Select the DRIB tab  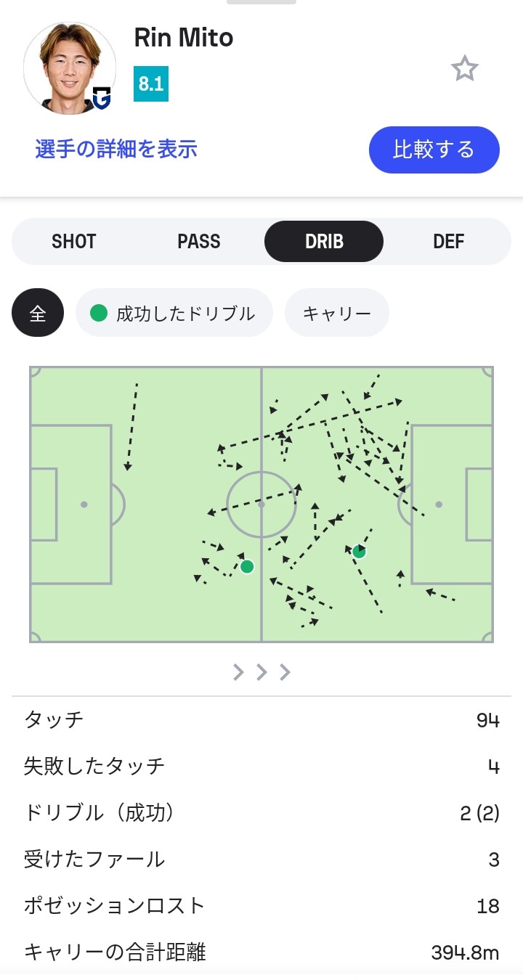[x=324, y=242]
